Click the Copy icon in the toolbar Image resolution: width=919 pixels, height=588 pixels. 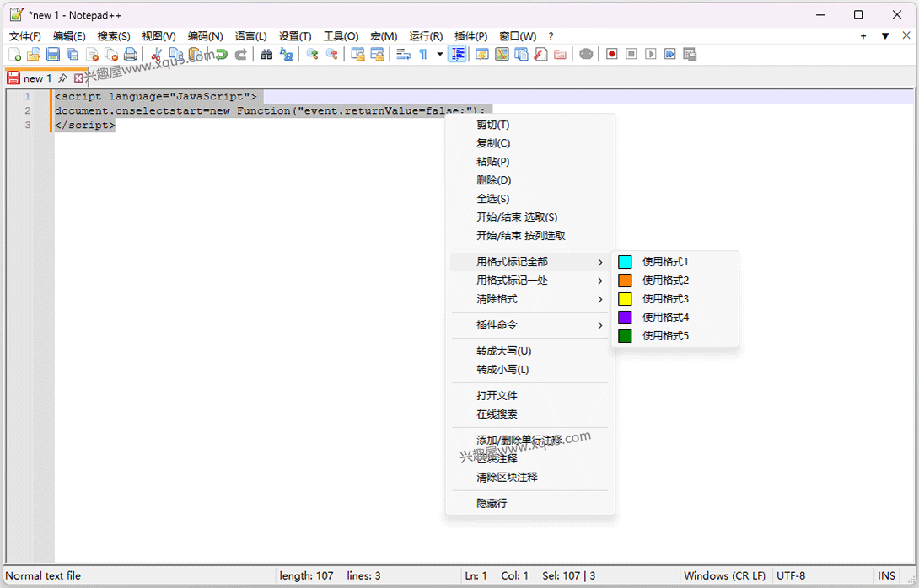[x=176, y=55]
